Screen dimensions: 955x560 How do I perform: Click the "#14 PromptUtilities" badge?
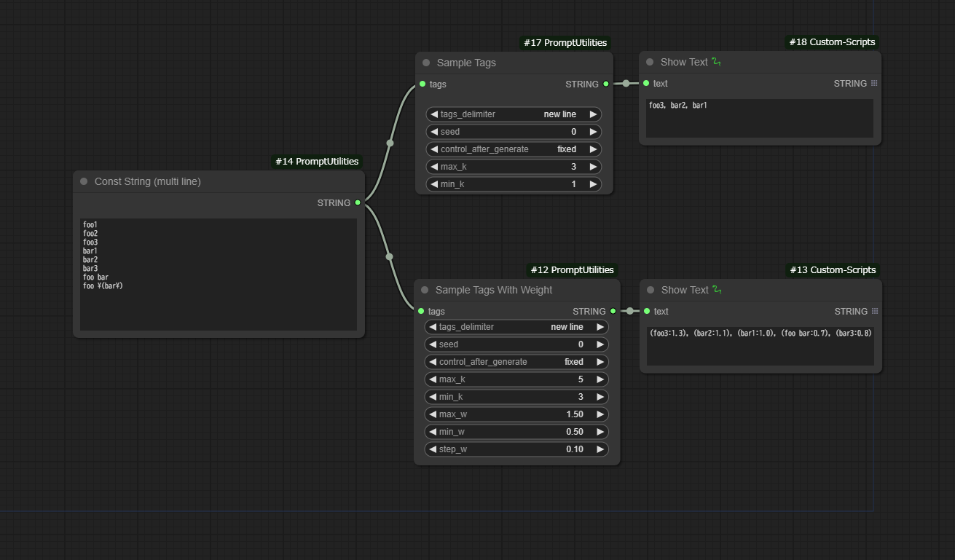click(317, 162)
